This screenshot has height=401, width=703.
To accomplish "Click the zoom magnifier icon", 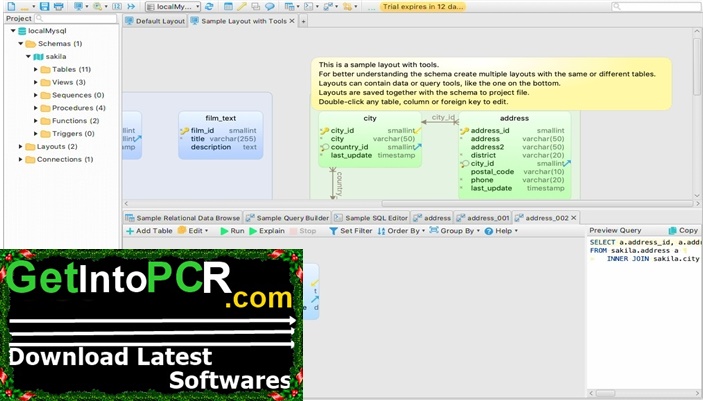I will pyautogui.click(x=97, y=6).
